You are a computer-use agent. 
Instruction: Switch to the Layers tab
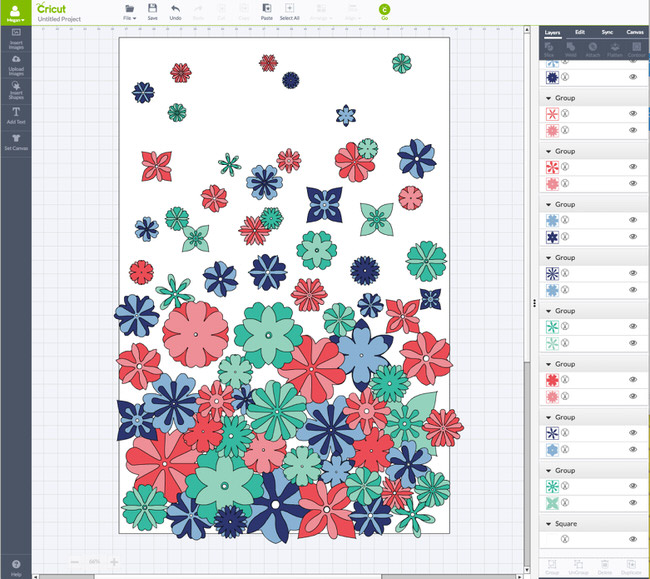[552, 32]
